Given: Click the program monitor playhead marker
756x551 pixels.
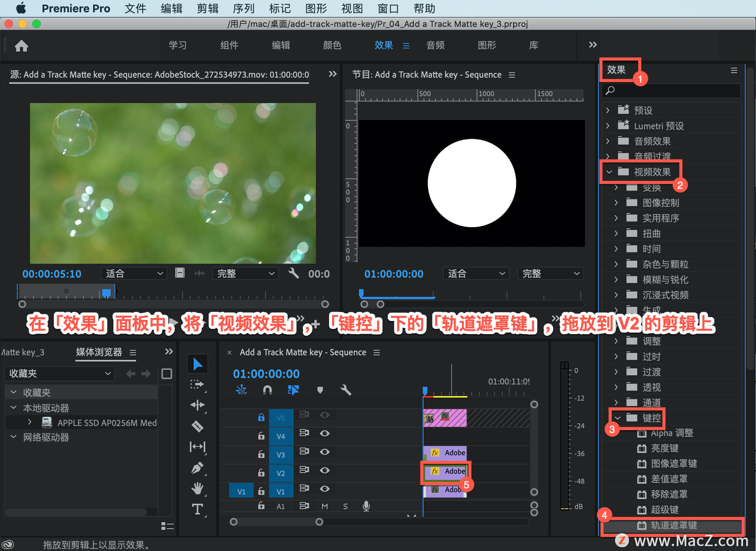Looking at the screenshot, I should point(361,293).
